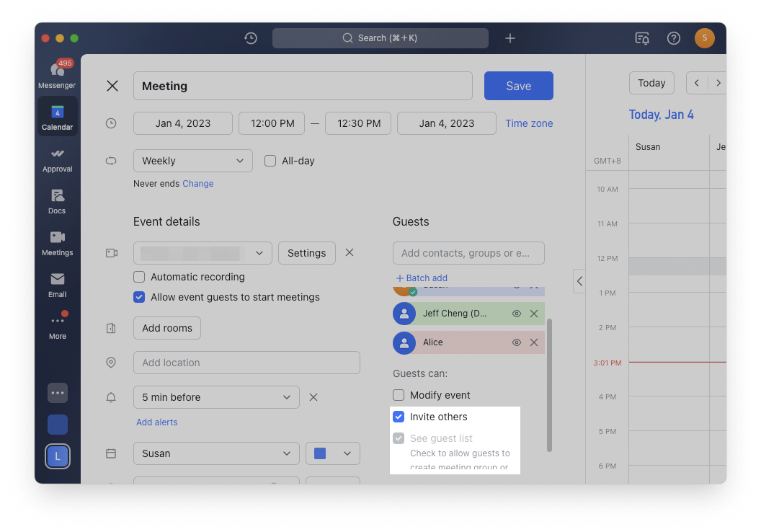Image resolution: width=761 pixels, height=532 pixels.
Task: Enable Automatic recording checkbox
Action: click(x=139, y=277)
